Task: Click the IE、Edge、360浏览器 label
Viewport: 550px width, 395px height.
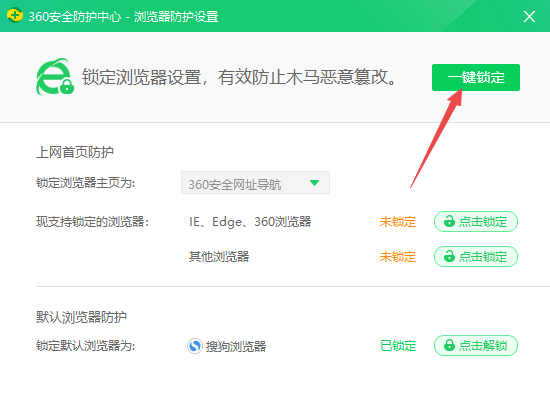Action: click(250, 222)
